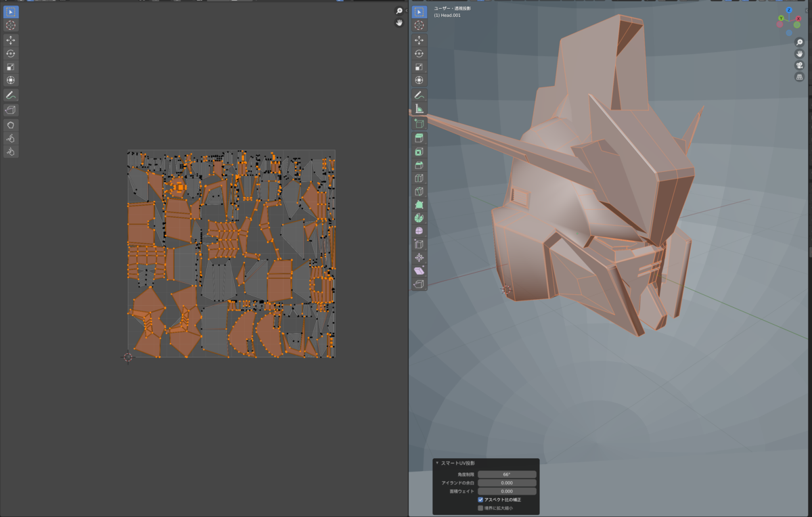Adjust the 角度制限 66° field
Viewport: 812px width, 517px height.
tap(507, 474)
